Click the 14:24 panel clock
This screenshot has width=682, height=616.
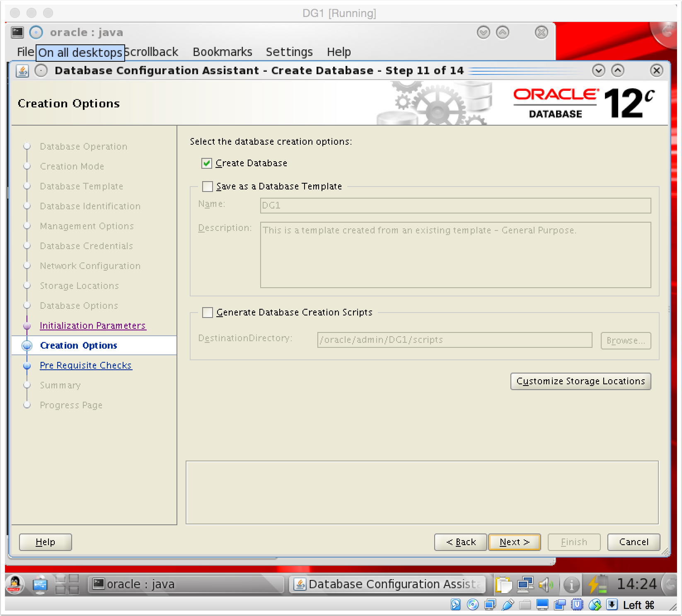click(x=637, y=584)
